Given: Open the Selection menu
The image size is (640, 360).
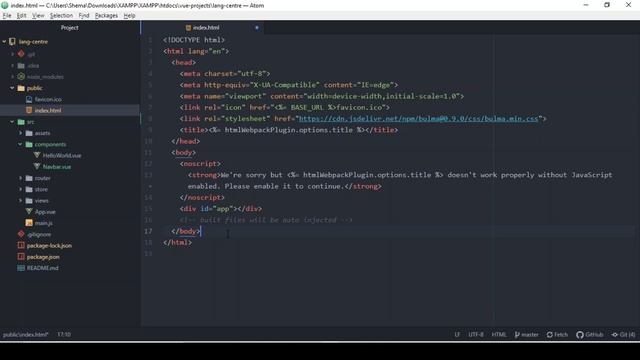Looking at the screenshot, I should pyautogui.click(x=61, y=16).
